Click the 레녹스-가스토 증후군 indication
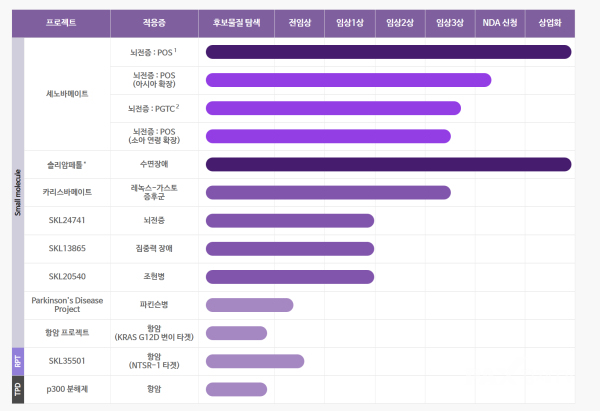 [x=154, y=192]
